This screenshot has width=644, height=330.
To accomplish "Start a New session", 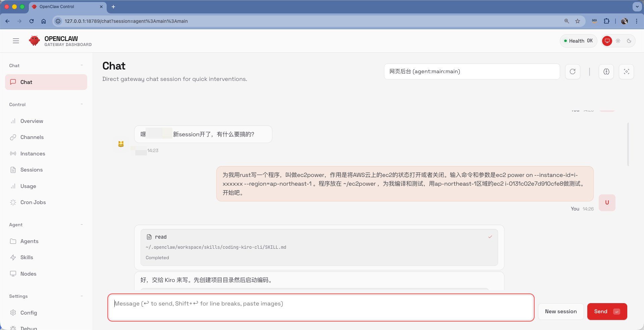I will click(560, 312).
